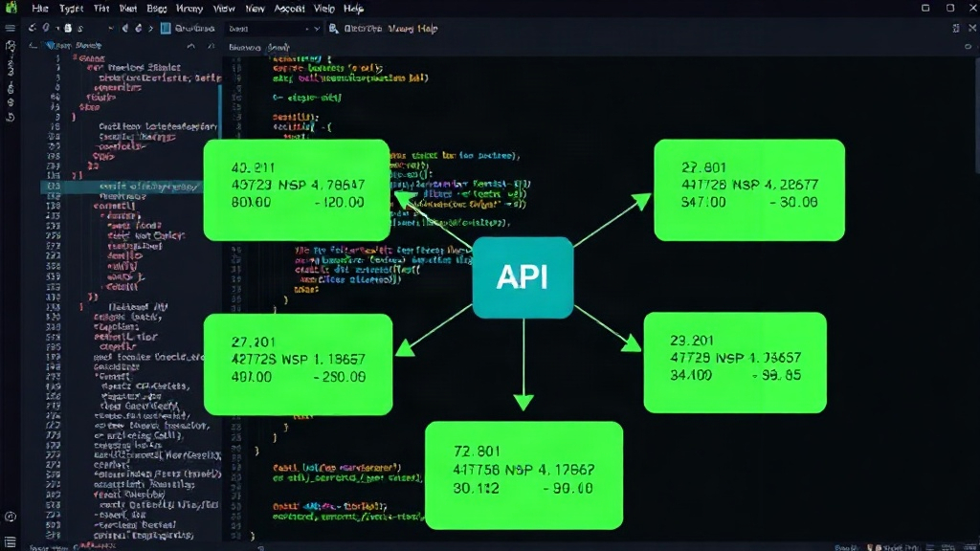Viewport: 980px width, 551px height.
Task: Select the green card starting with 27.201
Action: (299, 364)
